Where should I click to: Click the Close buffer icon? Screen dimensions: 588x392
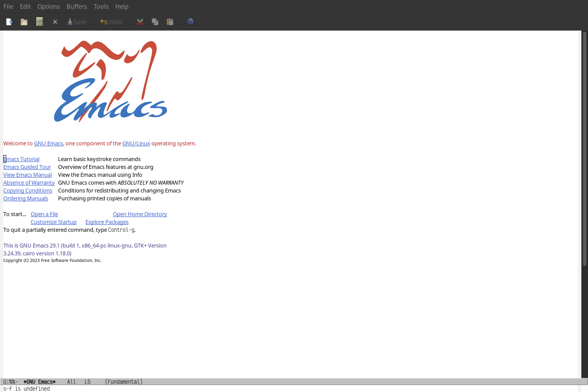tap(55, 21)
